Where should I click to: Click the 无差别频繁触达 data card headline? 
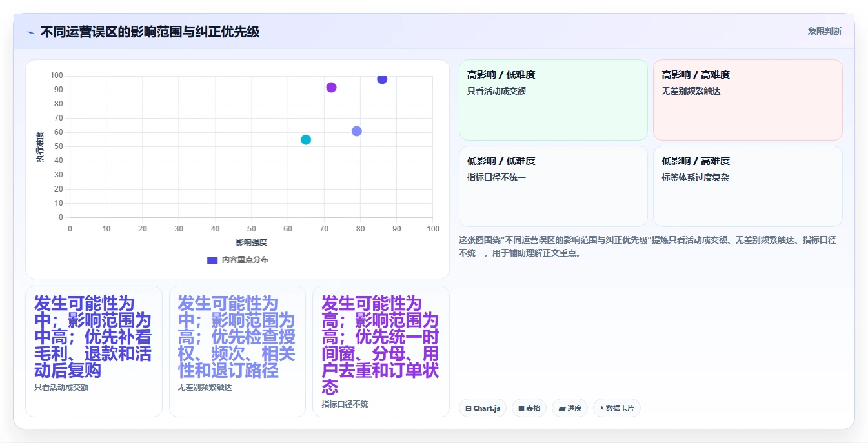click(x=237, y=337)
